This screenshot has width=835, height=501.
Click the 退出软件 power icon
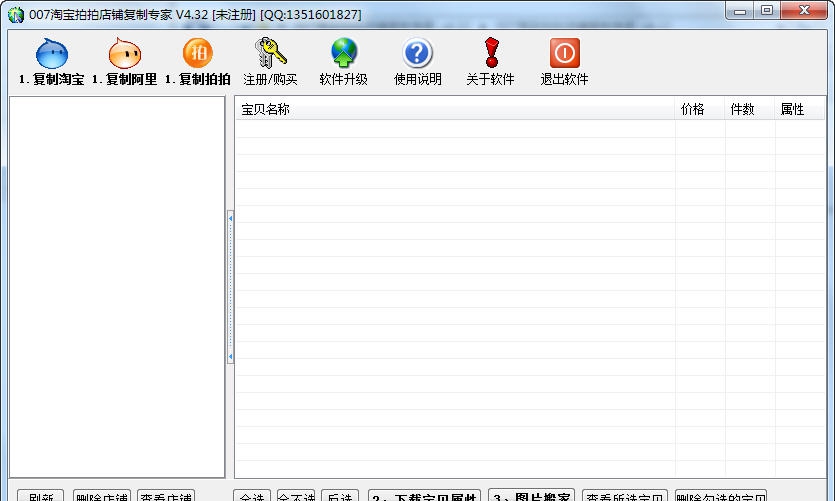pos(564,53)
